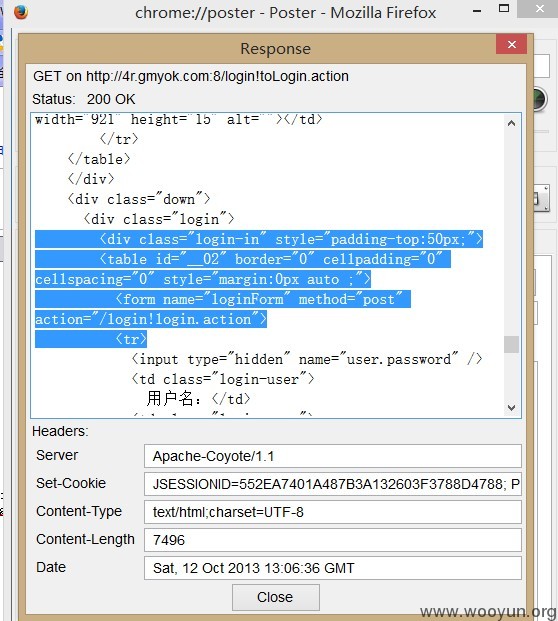Click the Server header value field
558x621 pixels.
[x=333, y=456]
